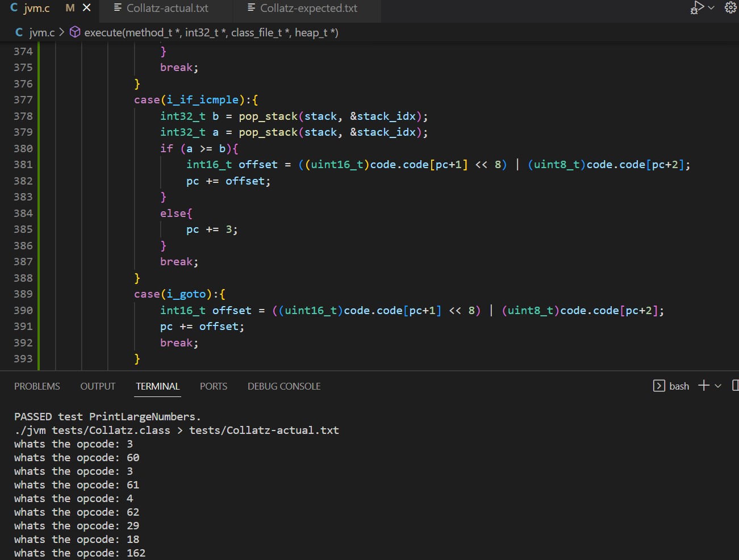The image size is (739, 560).
Task: Click line number 389 in the gutter
Action: (x=23, y=294)
